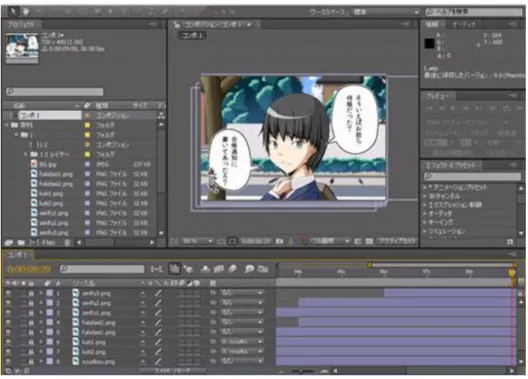528x379 pixels.
Task: Click the BG.jpg file icon in Project
Action: (34, 164)
